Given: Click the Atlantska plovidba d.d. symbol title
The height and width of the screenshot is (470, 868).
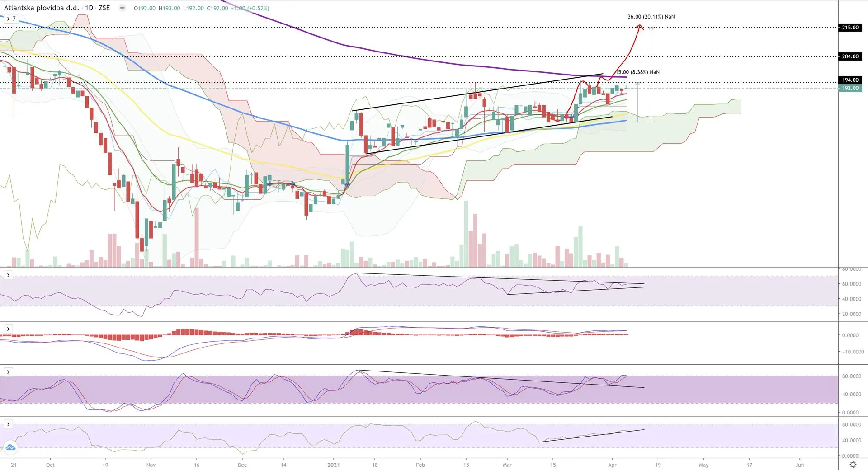Looking at the screenshot, I should 41,8.
